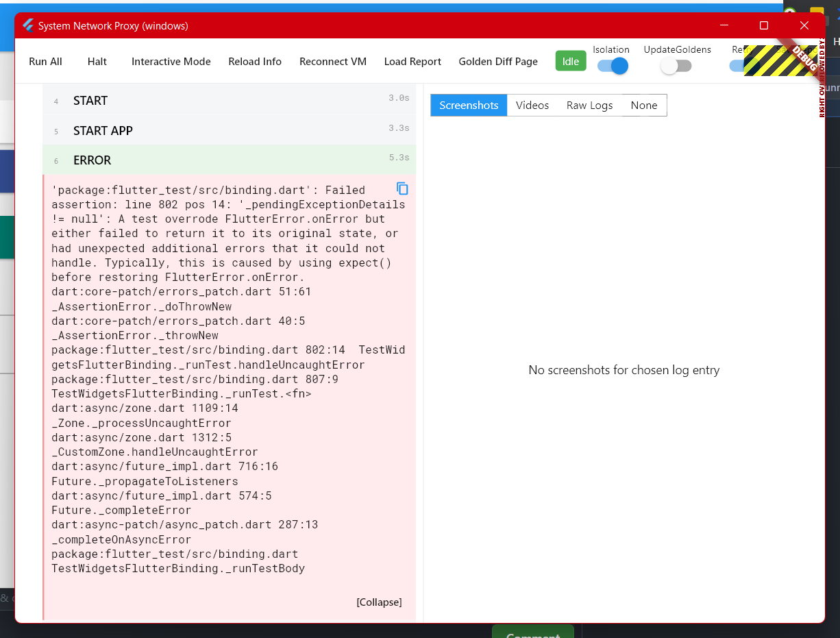840x638 pixels.
Task: Click Load Report
Action: [x=412, y=61]
